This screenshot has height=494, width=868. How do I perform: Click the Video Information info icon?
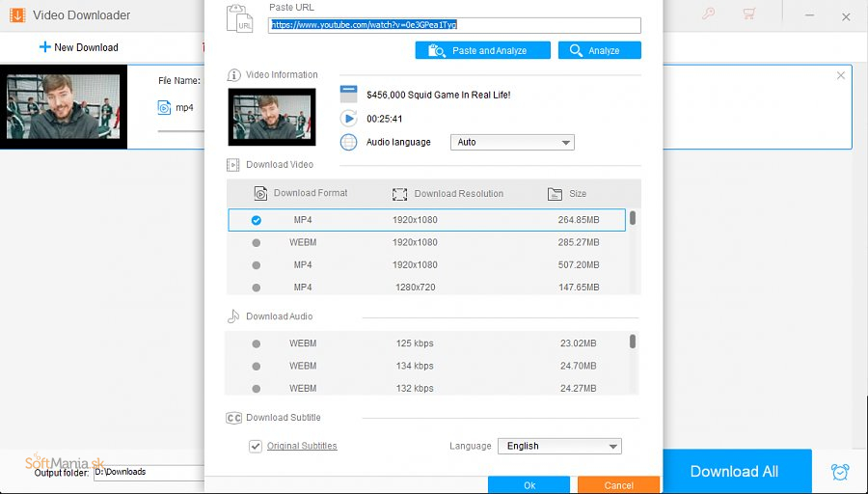[233, 75]
